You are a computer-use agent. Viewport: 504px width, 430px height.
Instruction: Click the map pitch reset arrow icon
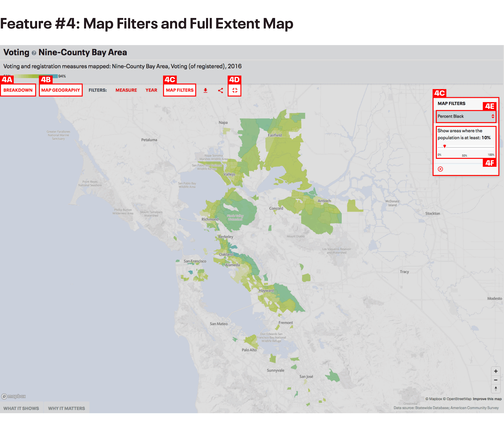click(496, 389)
